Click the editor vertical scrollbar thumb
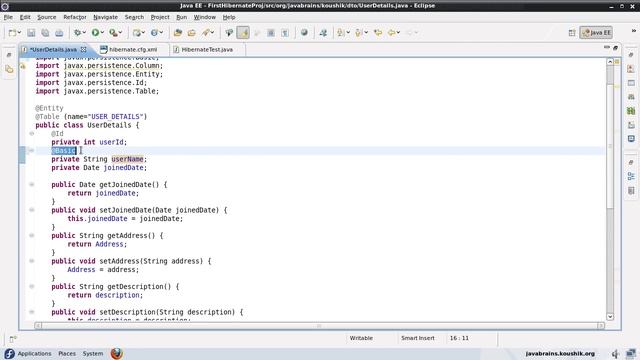Screen dimensions: 640x360 point(610,147)
